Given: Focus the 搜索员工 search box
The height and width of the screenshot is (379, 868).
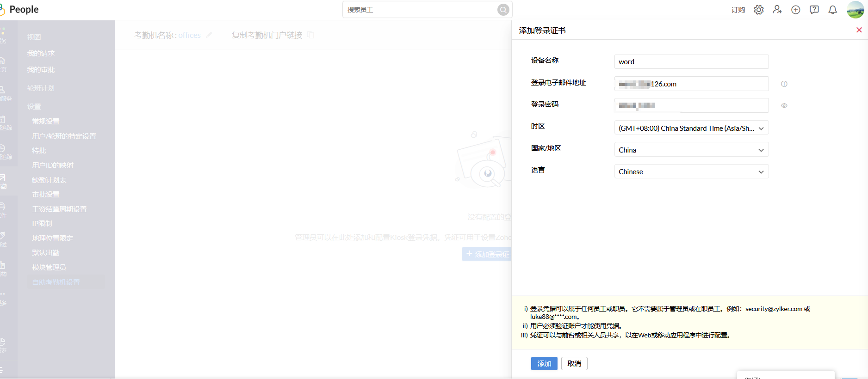Looking at the screenshot, I should click(x=419, y=10).
